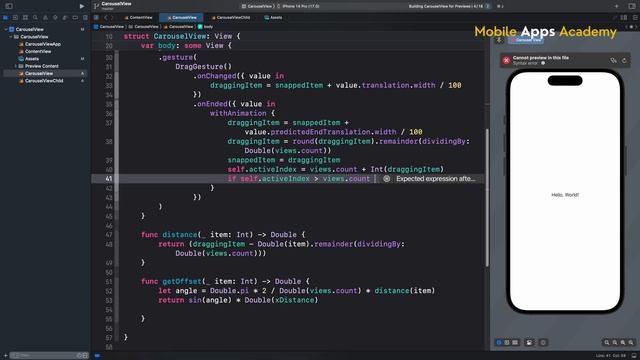Click the project-level CarouselView breadcrumb
This screenshot has width=640, height=360.
point(109,27)
